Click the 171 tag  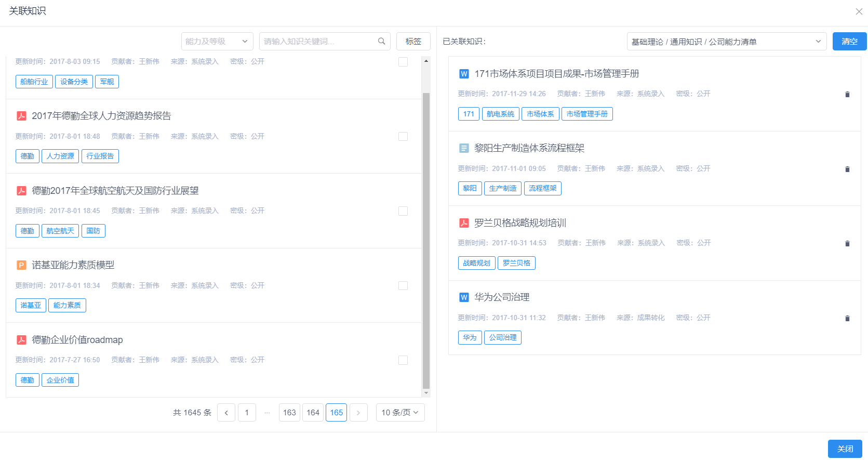point(469,114)
